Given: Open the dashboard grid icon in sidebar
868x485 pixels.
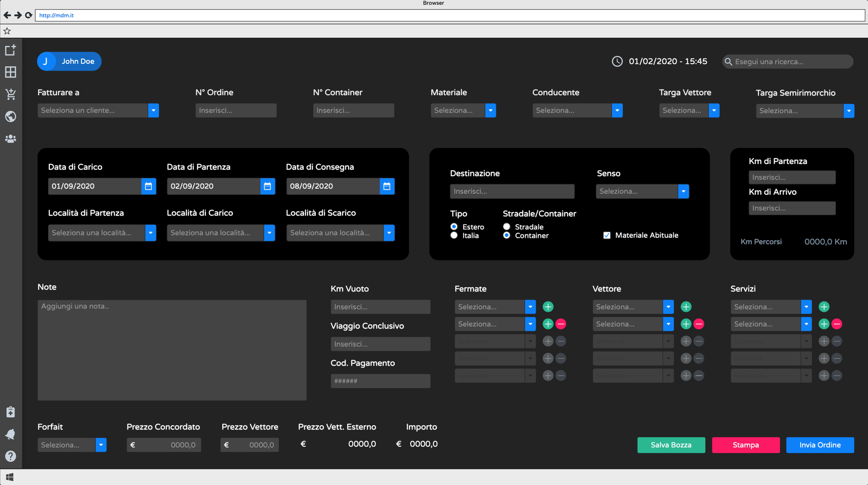Looking at the screenshot, I should click(10, 72).
